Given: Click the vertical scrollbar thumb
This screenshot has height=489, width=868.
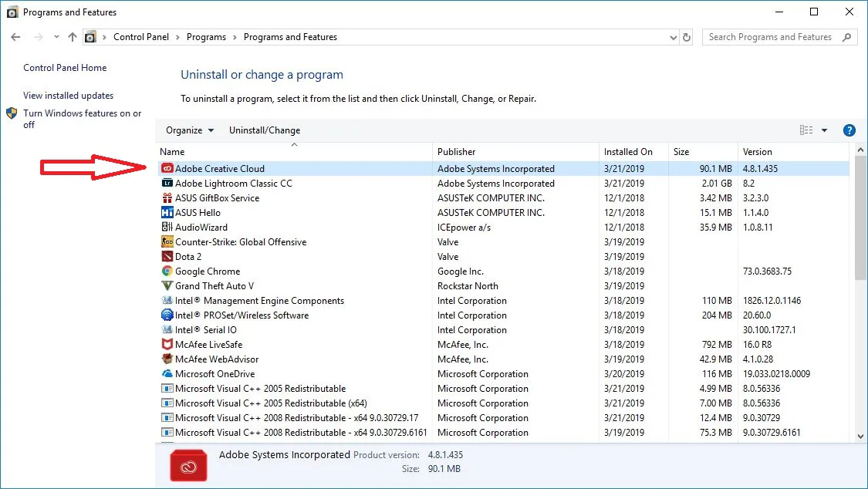Looking at the screenshot, I should click(860, 218).
